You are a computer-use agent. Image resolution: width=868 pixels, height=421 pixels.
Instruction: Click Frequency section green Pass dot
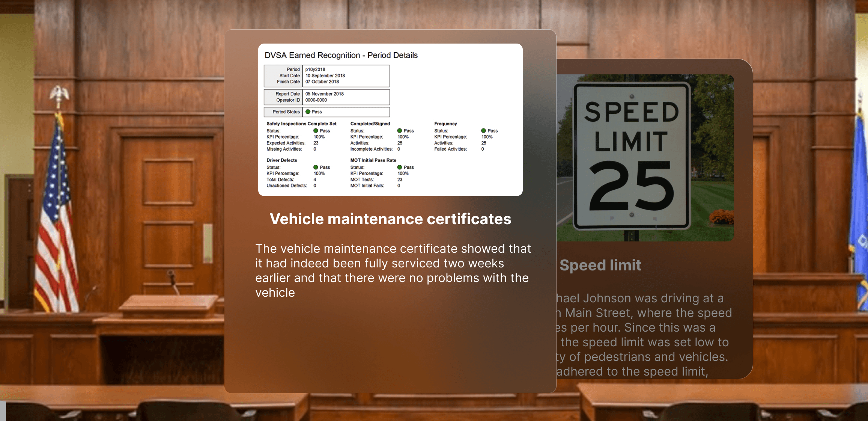[483, 131]
